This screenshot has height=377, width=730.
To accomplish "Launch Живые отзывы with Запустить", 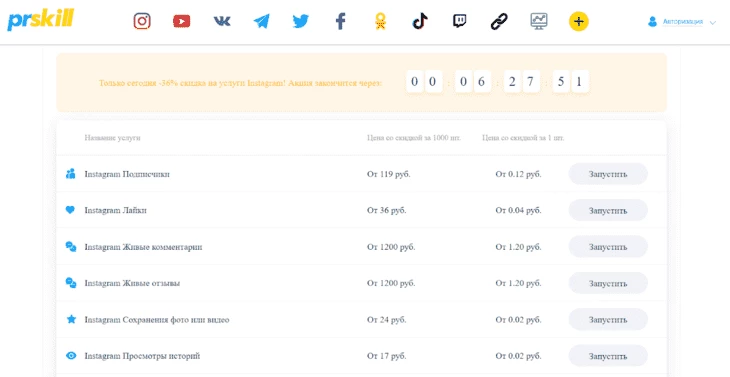I will coord(608,283).
